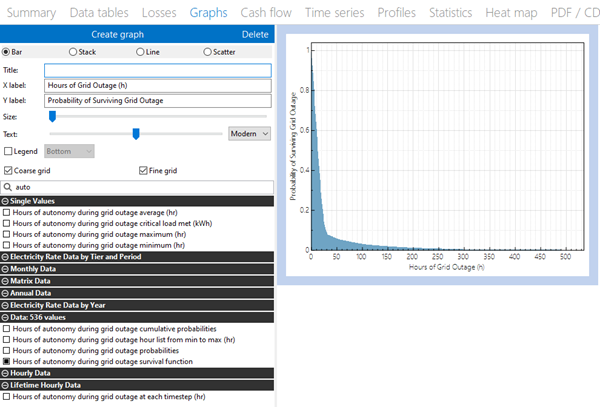Viewport: 600px width, 407px height.
Task: Toggle the Coarse grid checkbox
Action: 9,171
